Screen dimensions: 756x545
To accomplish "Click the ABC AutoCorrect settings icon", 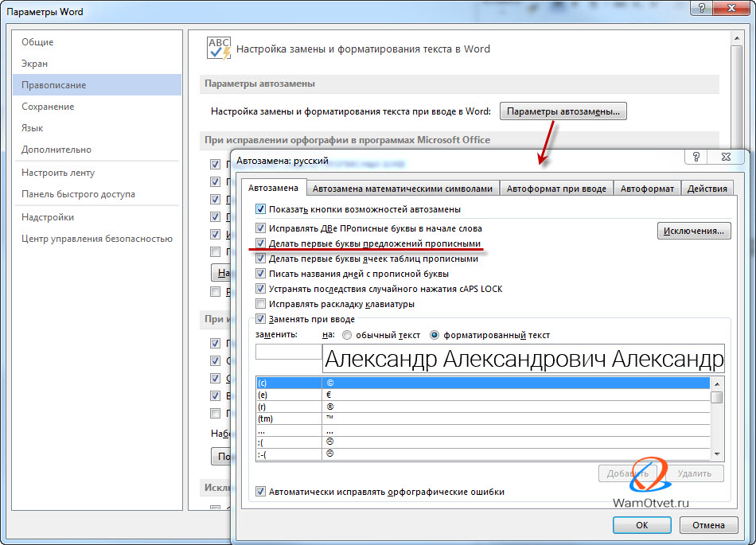I will pyautogui.click(x=218, y=48).
